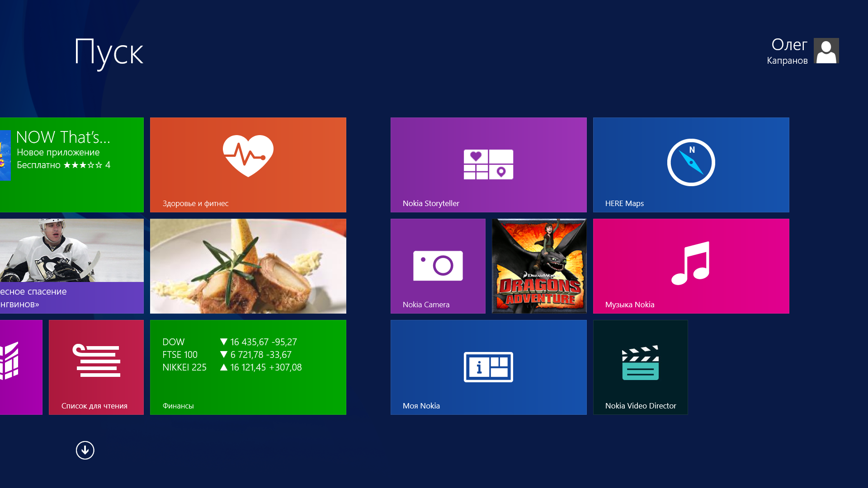Launch Nokia Video Director clapperboard icon
Screen dimensions: 868x488
click(x=640, y=363)
